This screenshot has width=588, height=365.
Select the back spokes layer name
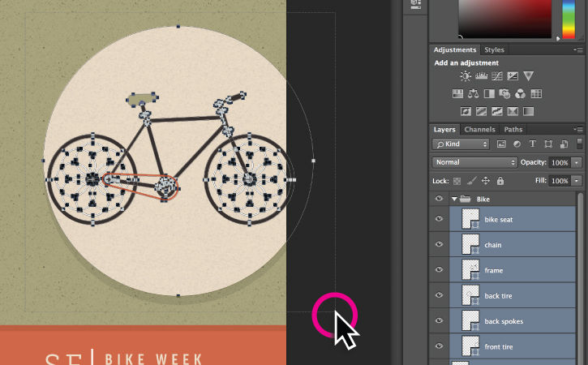(504, 321)
